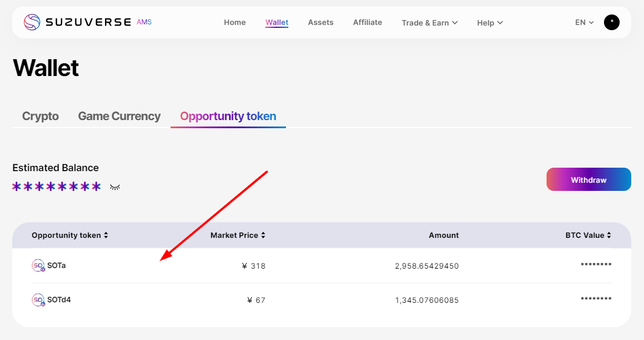Select the SOTa token row name
Image resolution: width=644 pixels, height=340 pixels.
pos(57,266)
